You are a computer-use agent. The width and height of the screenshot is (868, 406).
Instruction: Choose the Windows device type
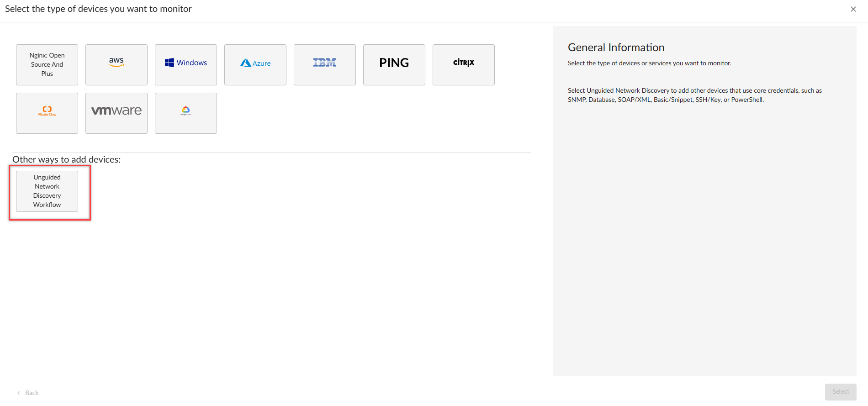tap(186, 64)
